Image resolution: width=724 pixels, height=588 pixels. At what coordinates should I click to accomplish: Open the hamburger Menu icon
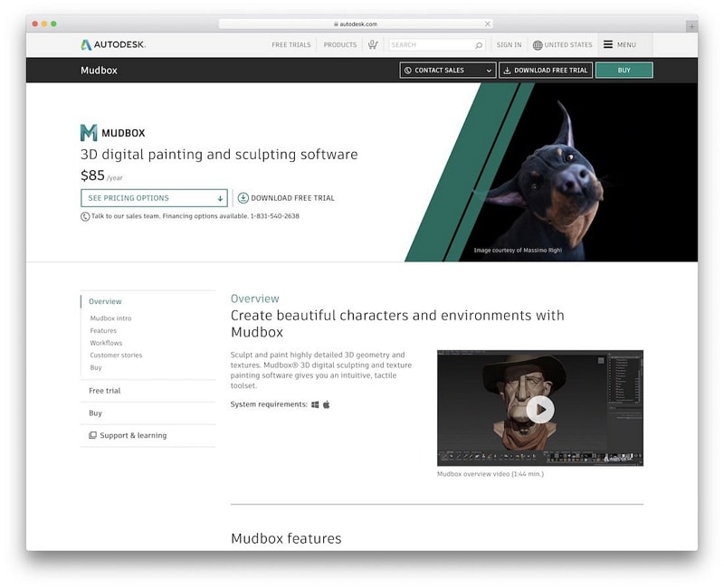click(608, 44)
